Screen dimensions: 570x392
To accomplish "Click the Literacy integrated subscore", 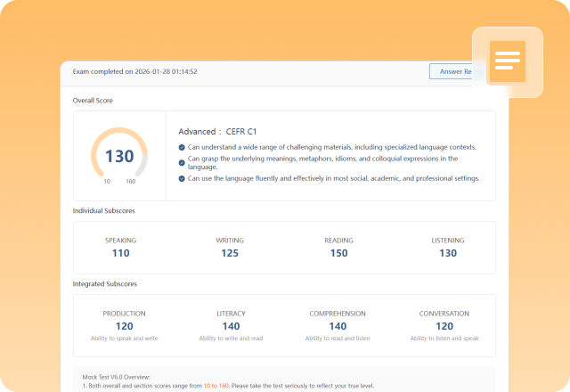I will (231, 325).
